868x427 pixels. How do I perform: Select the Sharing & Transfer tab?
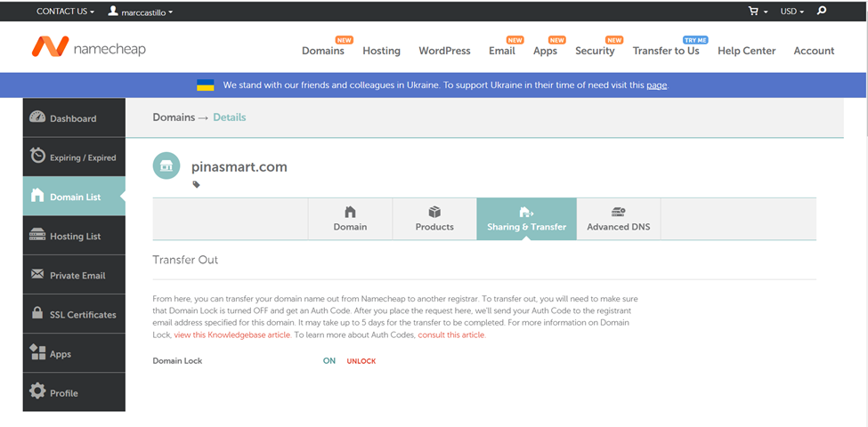point(526,219)
